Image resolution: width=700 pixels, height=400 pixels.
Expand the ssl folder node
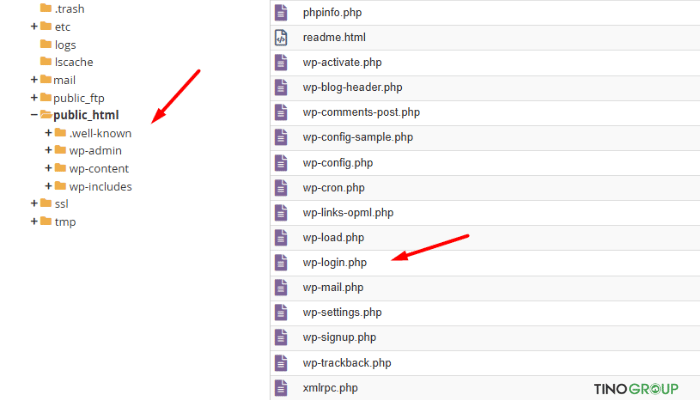34,203
